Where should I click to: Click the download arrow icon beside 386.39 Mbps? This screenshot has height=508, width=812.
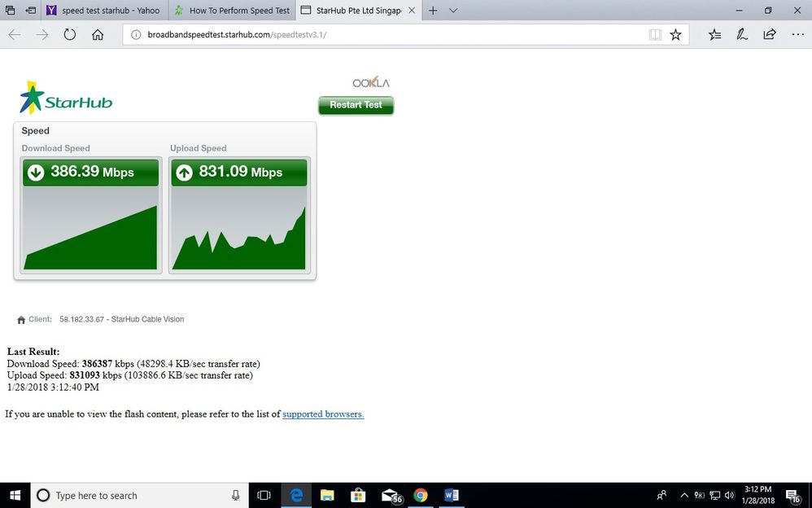point(36,172)
